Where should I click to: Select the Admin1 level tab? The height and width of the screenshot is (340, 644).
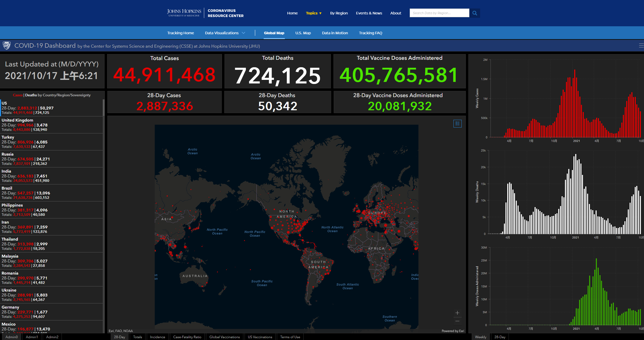click(x=32, y=337)
